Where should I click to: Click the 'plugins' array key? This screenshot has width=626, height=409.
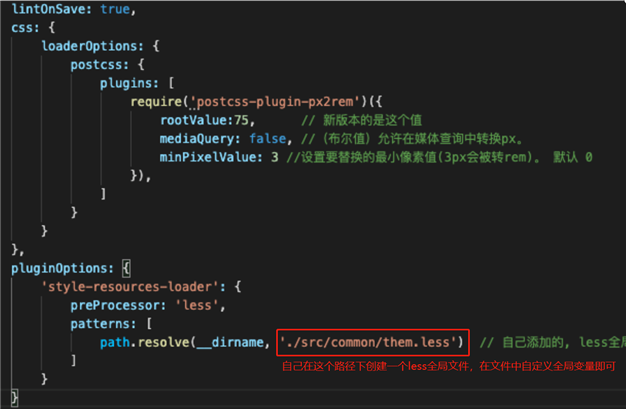[x=126, y=83]
